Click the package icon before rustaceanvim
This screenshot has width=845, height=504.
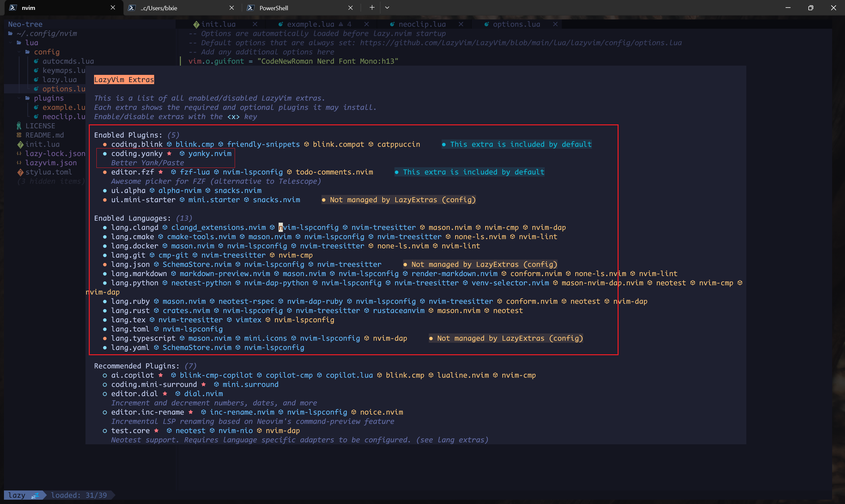367,310
